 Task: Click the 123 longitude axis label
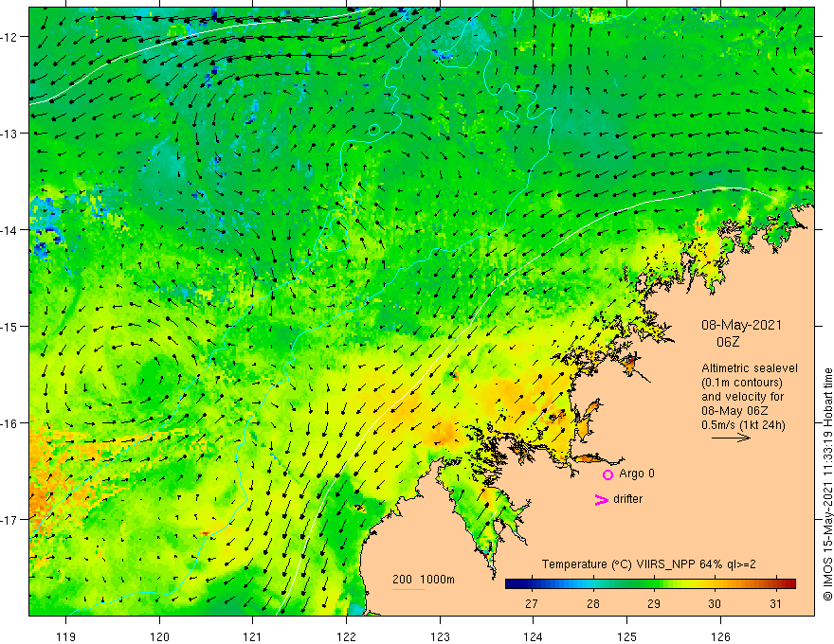pyautogui.click(x=440, y=636)
